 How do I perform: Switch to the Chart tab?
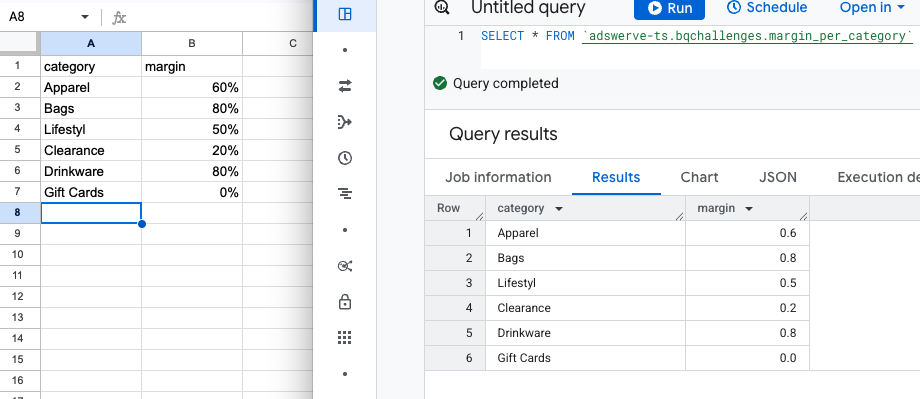point(699,177)
